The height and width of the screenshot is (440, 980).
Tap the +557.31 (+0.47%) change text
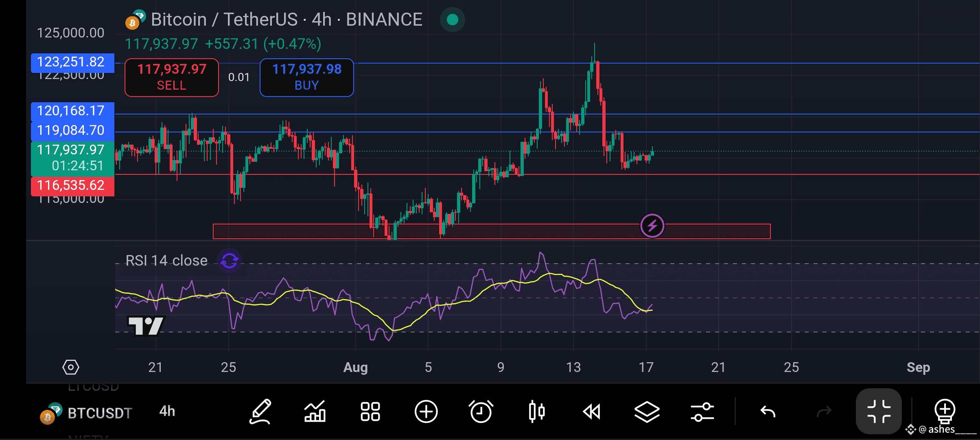tap(263, 44)
